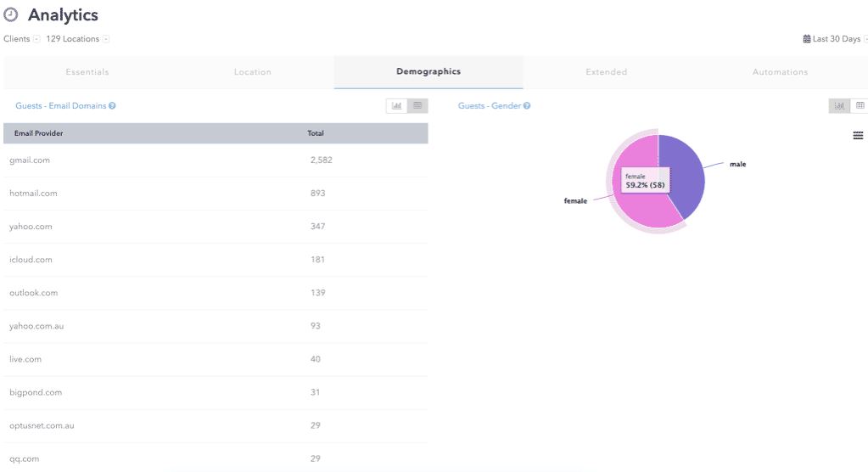Switch to the Essentials tab
Screen dimensions: 868x472
[x=87, y=72]
